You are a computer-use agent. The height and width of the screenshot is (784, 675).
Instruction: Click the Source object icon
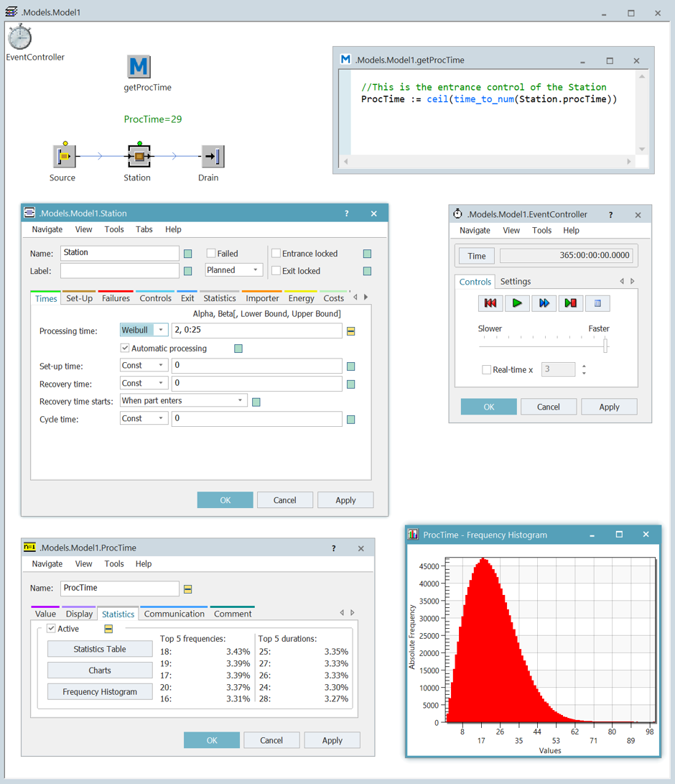(64, 156)
